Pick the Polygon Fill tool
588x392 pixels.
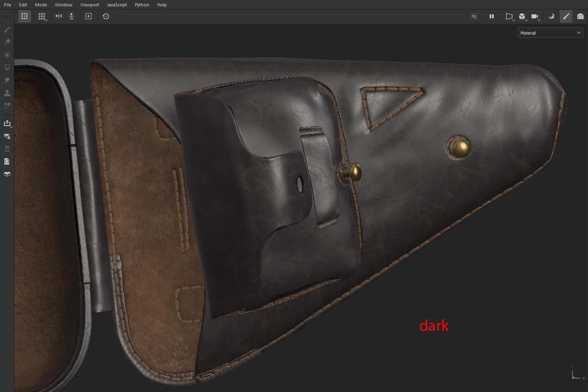pyautogui.click(x=7, y=68)
